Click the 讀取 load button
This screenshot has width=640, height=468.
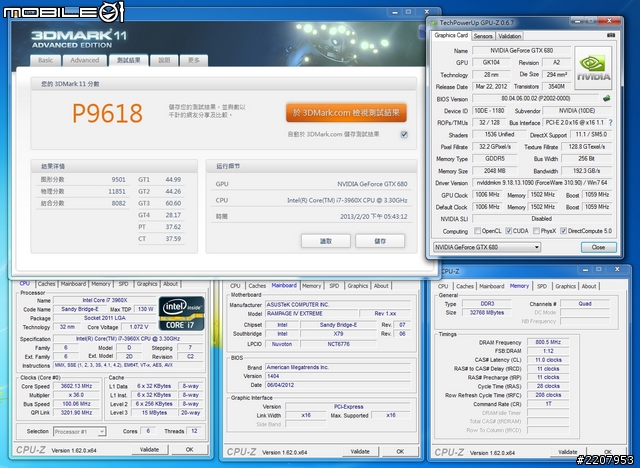pyautogui.click(x=326, y=241)
